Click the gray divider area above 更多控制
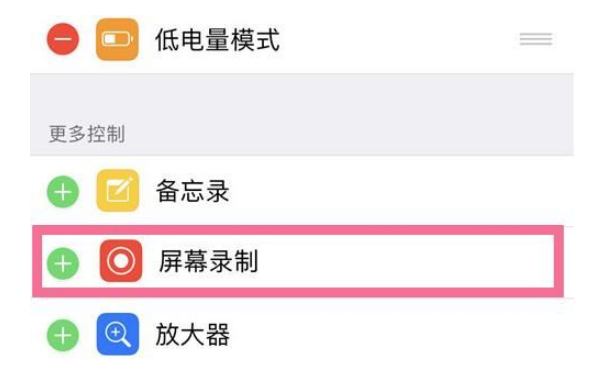 (x=302, y=96)
